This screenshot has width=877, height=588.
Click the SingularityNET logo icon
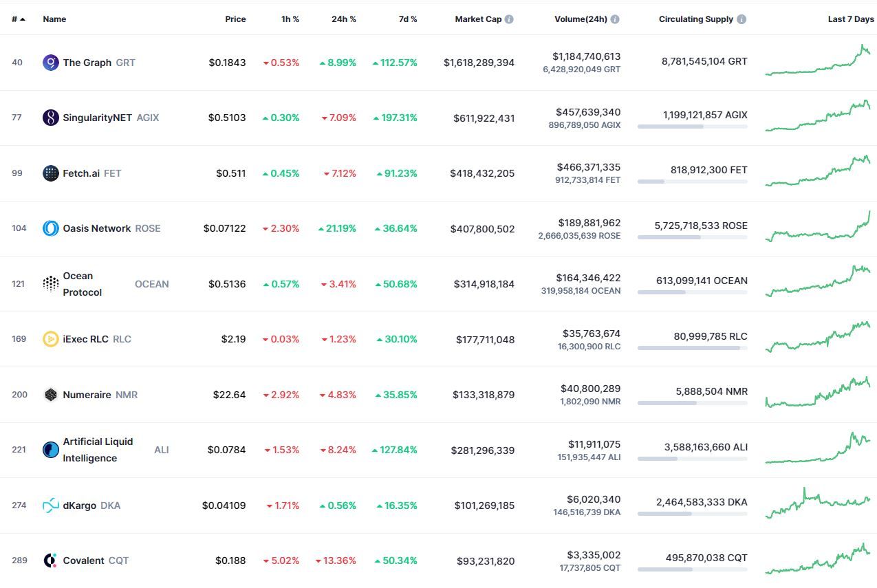pos(51,118)
